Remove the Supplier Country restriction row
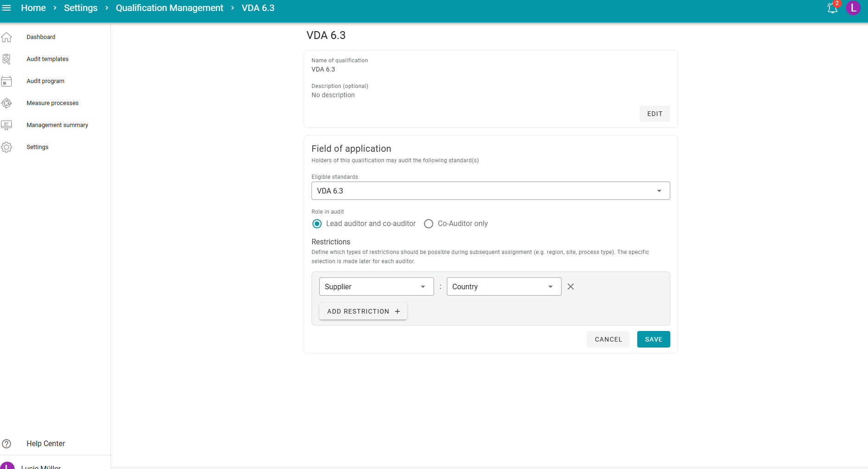Image resolution: width=868 pixels, height=469 pixels. 571,287
